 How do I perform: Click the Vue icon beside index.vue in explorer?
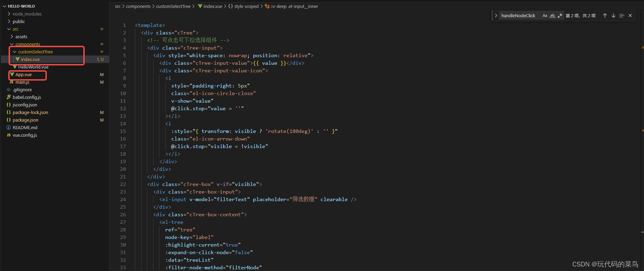coord(18,59)
